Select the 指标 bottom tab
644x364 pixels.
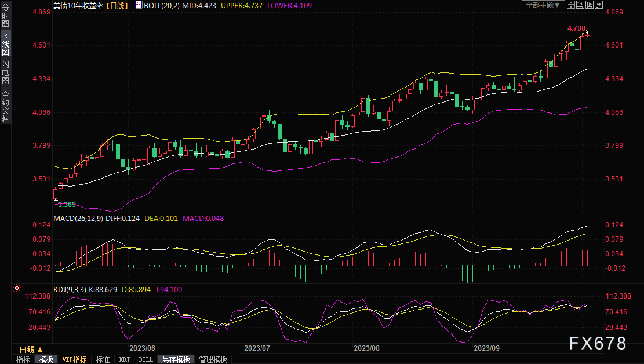click(x=23, y=359)
